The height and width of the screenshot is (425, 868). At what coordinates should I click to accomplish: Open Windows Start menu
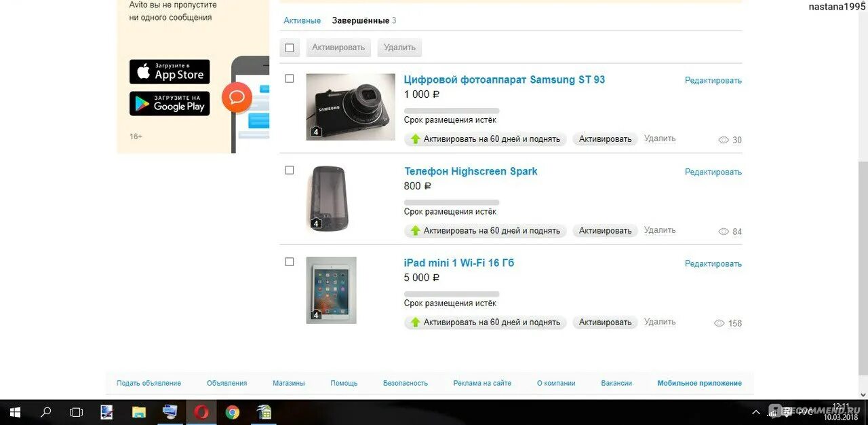point(15,412)
